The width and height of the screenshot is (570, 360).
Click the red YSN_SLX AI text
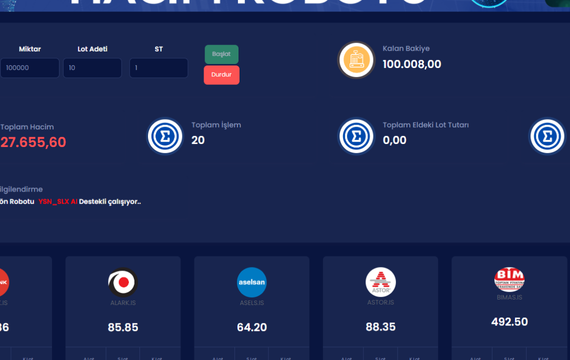(x=58, y=201)
